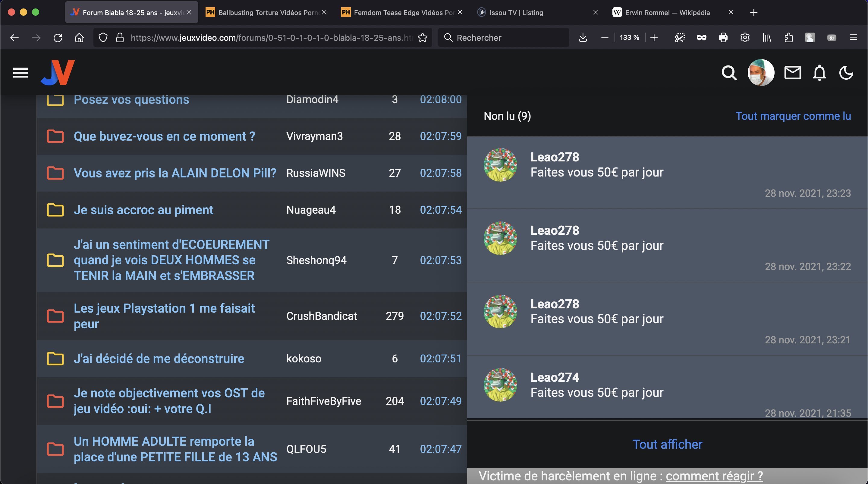Open topic Je suis accroc au piment
Image resolution: width=868 pixels, height=484 pixels.
[143, 210]
